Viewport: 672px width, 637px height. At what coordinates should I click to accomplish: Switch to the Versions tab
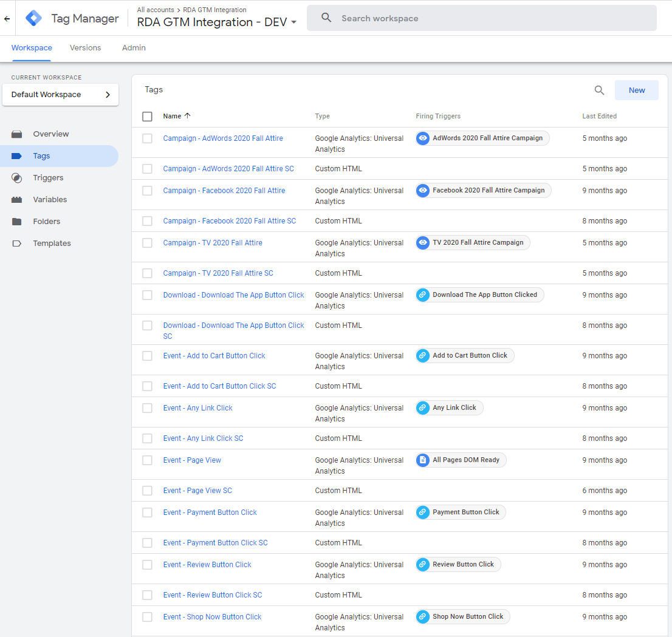[85, 47]
